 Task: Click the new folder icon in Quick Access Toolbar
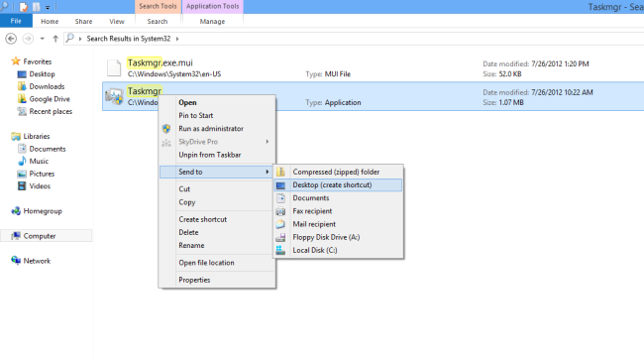[37, 7]
